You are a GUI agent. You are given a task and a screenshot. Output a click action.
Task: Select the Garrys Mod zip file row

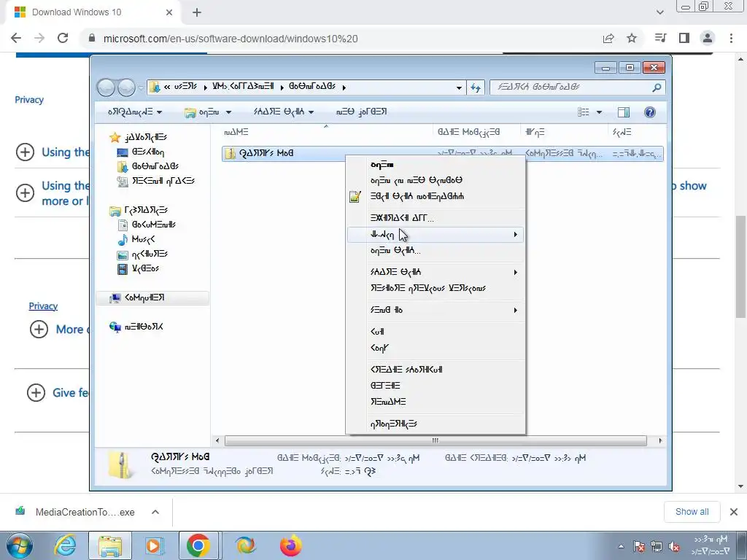pos(442,153)
